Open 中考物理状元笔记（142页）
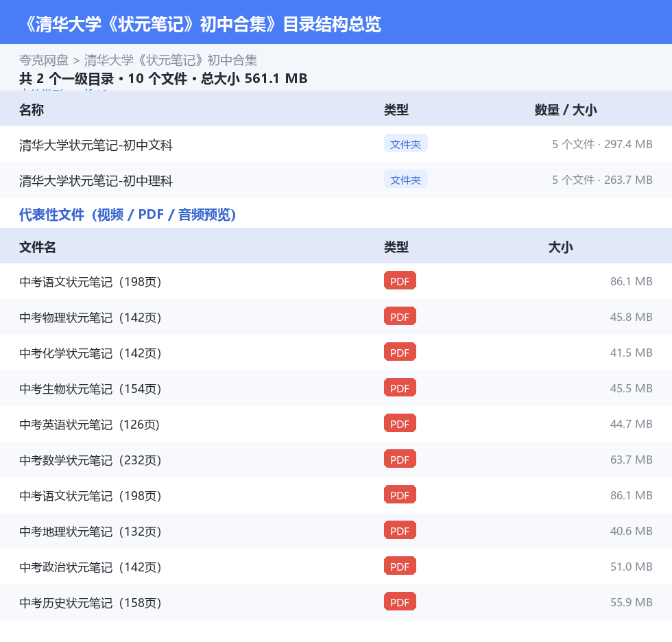This screenshot has height=642, width=672. click(x=91, y=318)
